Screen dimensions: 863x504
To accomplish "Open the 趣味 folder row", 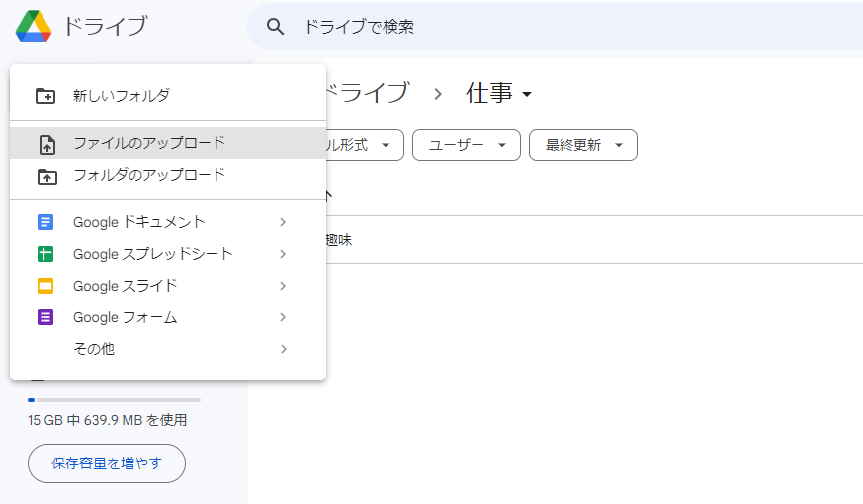I will coord(594,240).
